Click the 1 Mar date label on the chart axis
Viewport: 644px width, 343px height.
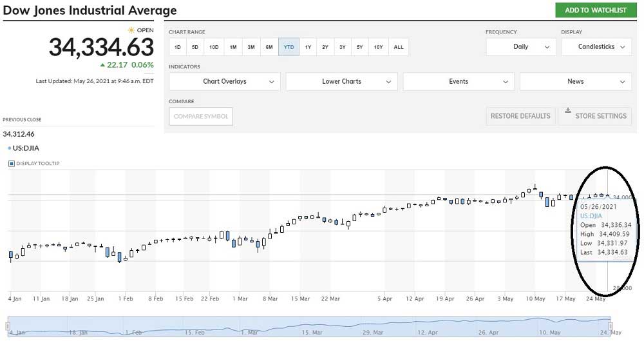click(240, 299)
